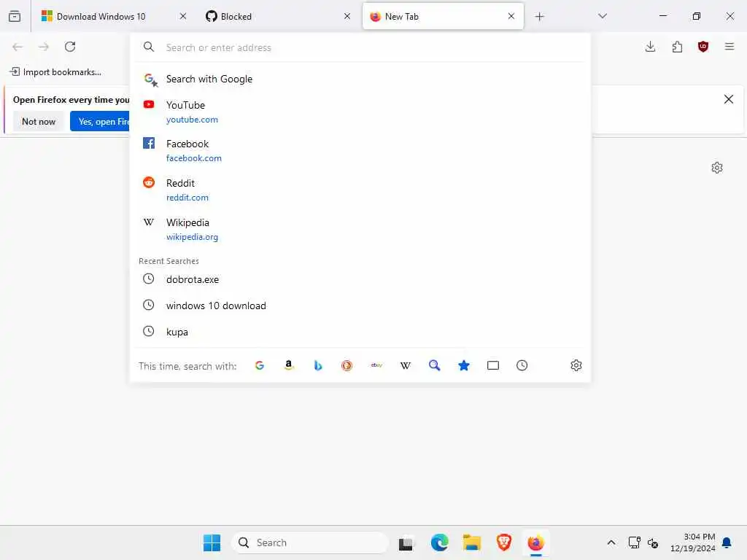This screenshot has width=747, height=560.
Task: Search this time with eBay icon
Action: 376,365
